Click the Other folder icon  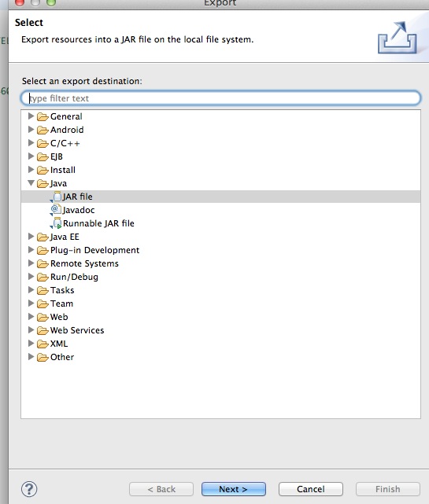pyautogui.click(x=43, y=358)
